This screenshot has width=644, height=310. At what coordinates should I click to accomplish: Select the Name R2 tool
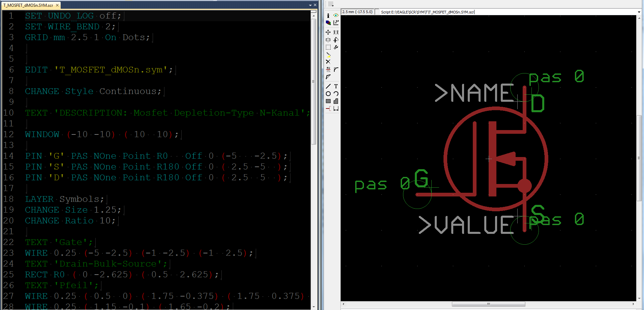click(328, 69)
